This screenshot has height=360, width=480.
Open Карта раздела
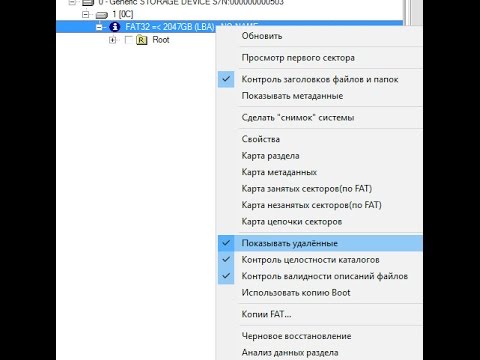coord(320,156)
